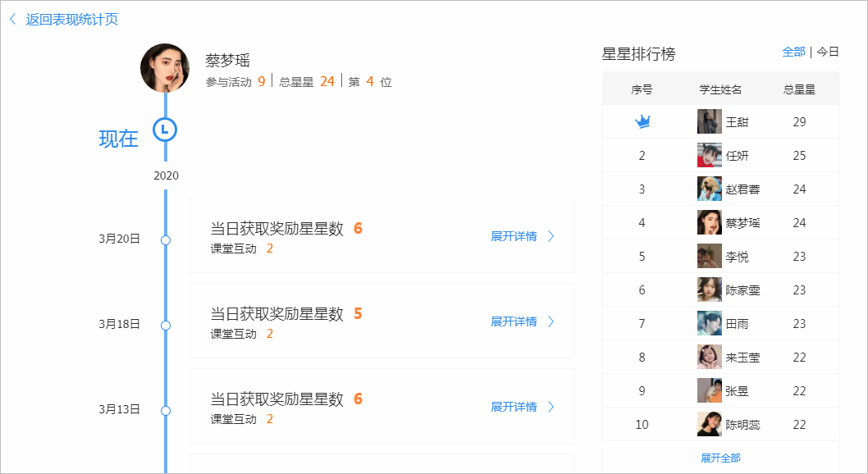Click 王甜's avatar in the leaderboard
The width and height of the screenshot is (868, 474).
click(x=710, y=122)
